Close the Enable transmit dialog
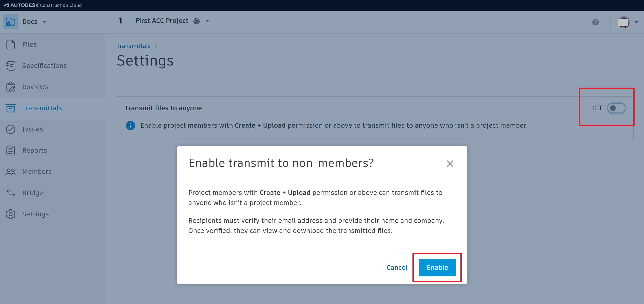 coord(450,164)
